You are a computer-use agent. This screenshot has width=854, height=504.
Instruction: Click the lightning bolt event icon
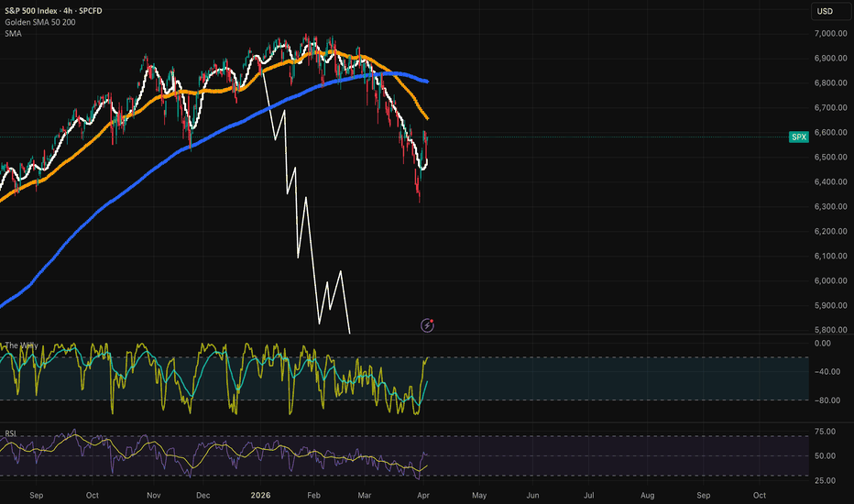[x=427, y=324]
